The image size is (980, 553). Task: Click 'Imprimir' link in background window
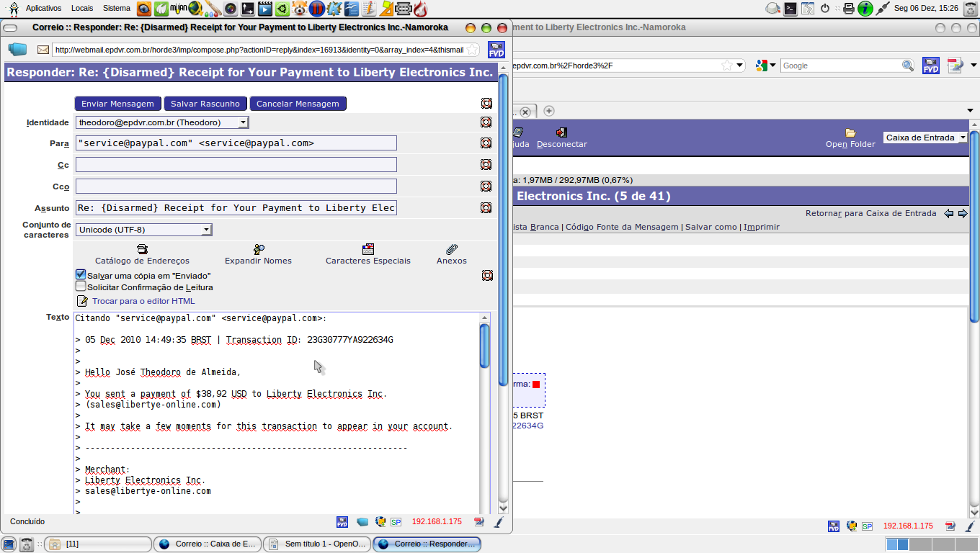point(762,227)
